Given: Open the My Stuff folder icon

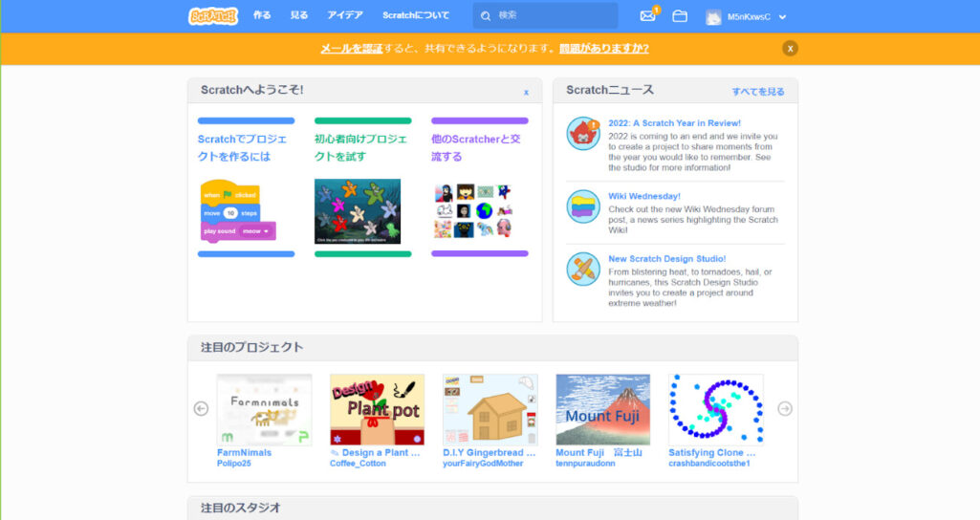Looking at the screenshot, I should tap(680, 16).
